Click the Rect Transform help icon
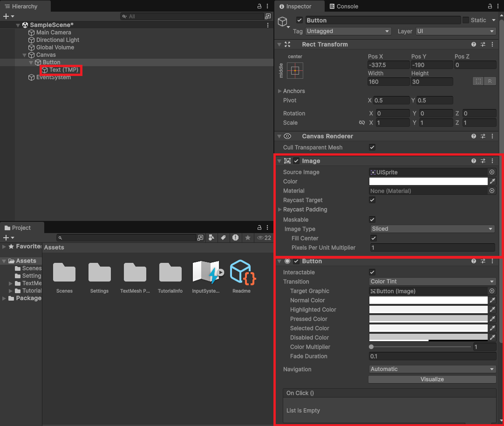Viewport: 504px width, 426px height. point(474,44)
